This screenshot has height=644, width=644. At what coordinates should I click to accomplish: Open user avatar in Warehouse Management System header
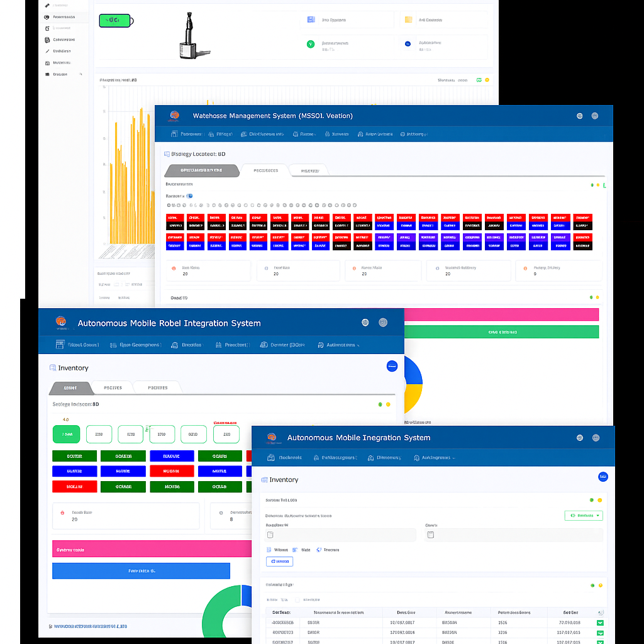[x=594, y=116]
